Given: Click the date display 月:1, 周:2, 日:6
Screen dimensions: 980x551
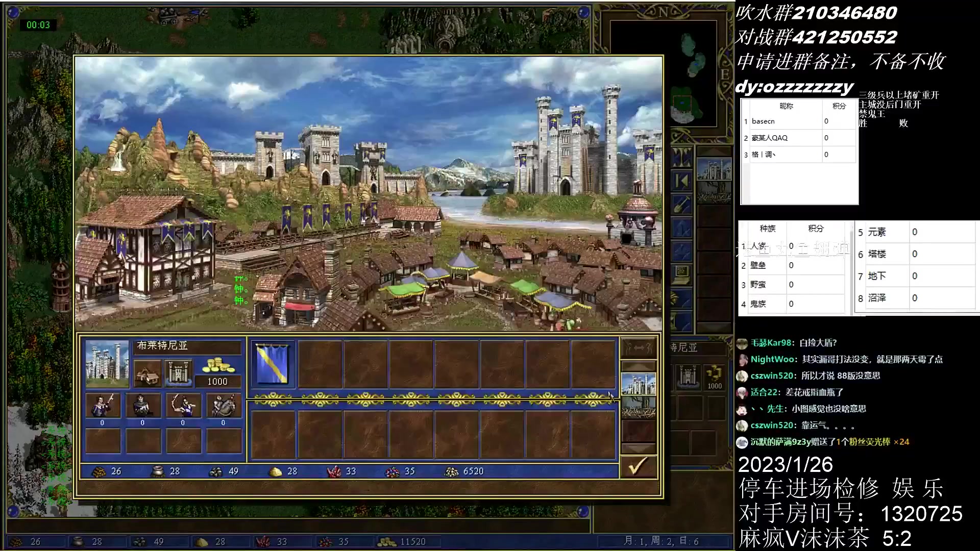Looking at the screenshot, I should tap(661, 541).
